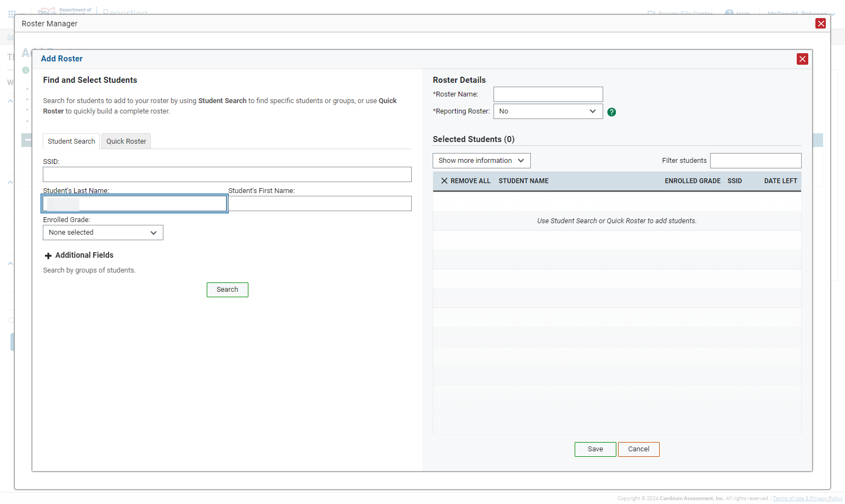This screenshot has height=504, width=845.
Task: Sort by Enrolled Grade column header
Action: tap(693, 181)
